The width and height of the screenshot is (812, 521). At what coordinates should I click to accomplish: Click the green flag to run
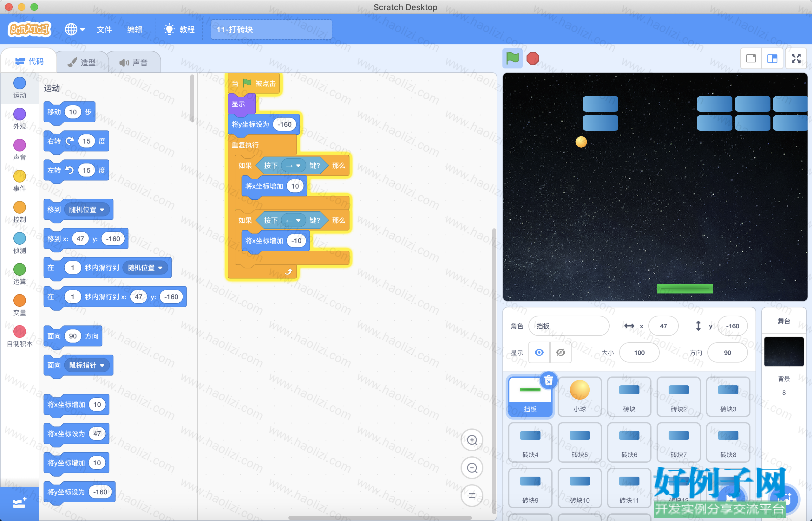tap(512, 58)
